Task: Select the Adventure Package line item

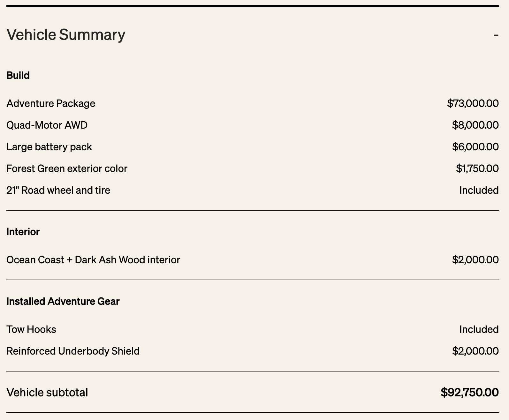Action: [x=51, y=103]
